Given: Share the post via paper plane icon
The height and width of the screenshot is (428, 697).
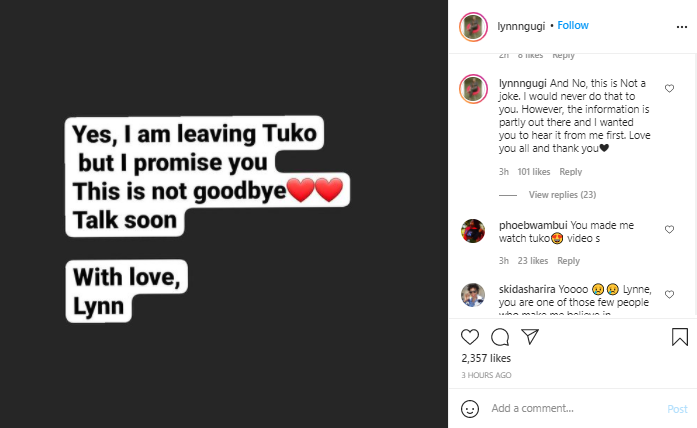Looking at the screenshot, I should click(530, 337).
